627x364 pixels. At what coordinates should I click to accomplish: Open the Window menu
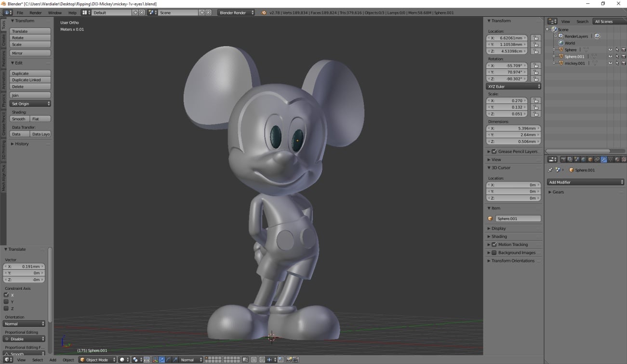tap(55, 13)
